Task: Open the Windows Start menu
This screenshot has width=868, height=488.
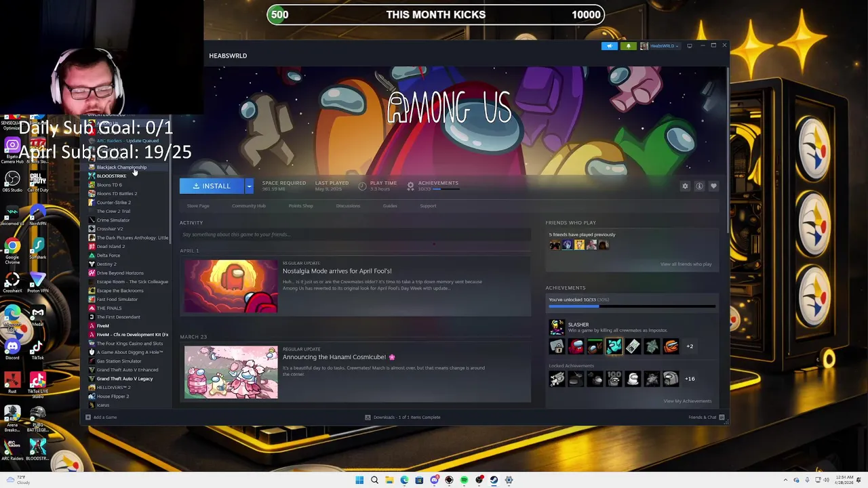Action: tap(359, 480)
